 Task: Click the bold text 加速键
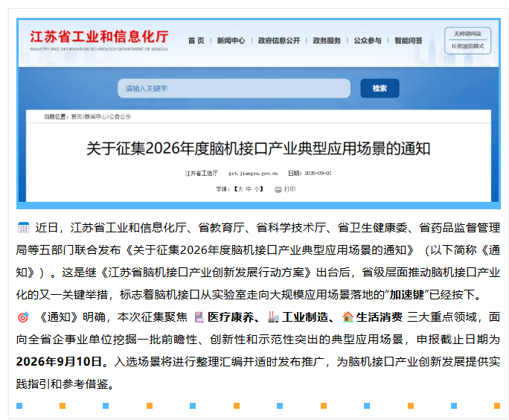pyautogui.click(x=407, y=295)
